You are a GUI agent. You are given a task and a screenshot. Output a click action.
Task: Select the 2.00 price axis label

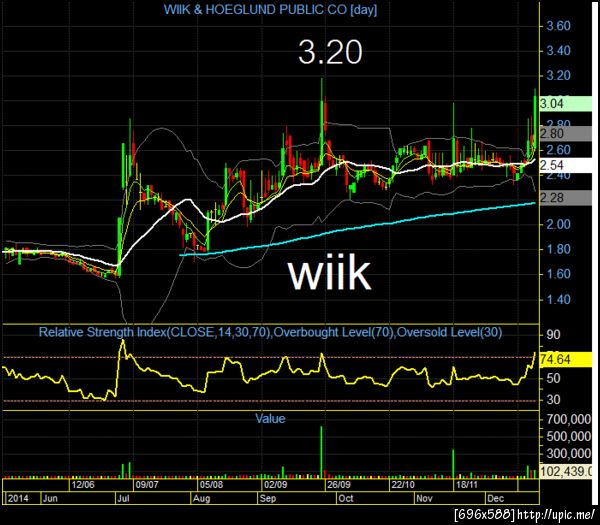click(x=558, y=224)
